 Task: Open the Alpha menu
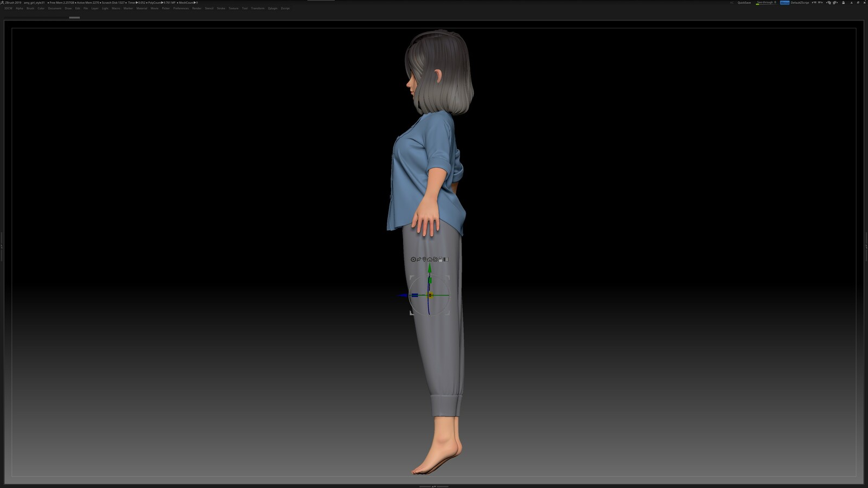(x=20, y=8)
